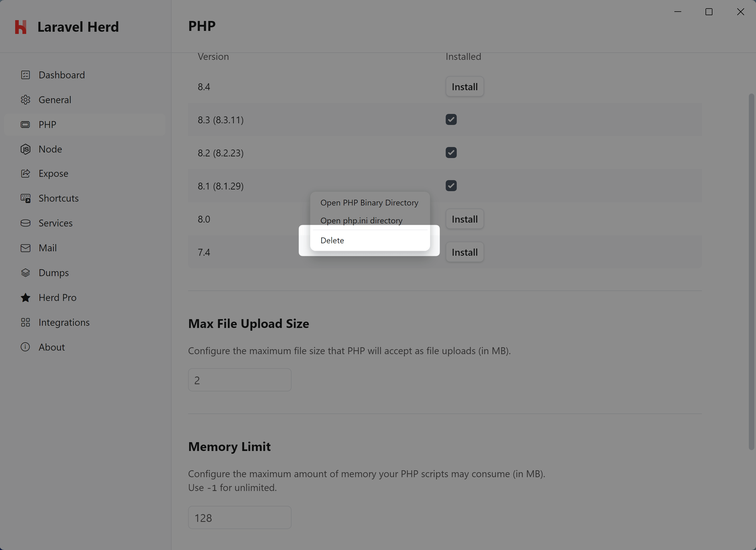Select the Expose share icon

coord(26,173)
